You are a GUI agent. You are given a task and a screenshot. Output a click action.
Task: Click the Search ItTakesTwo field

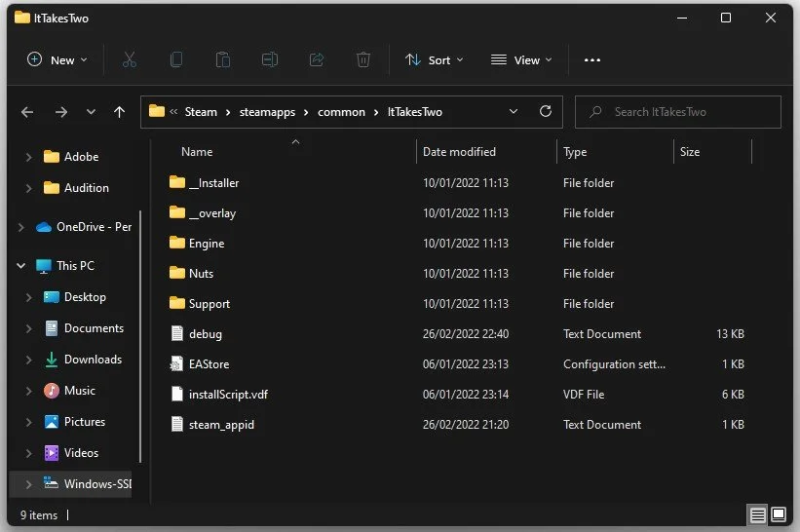click(677, 112)
